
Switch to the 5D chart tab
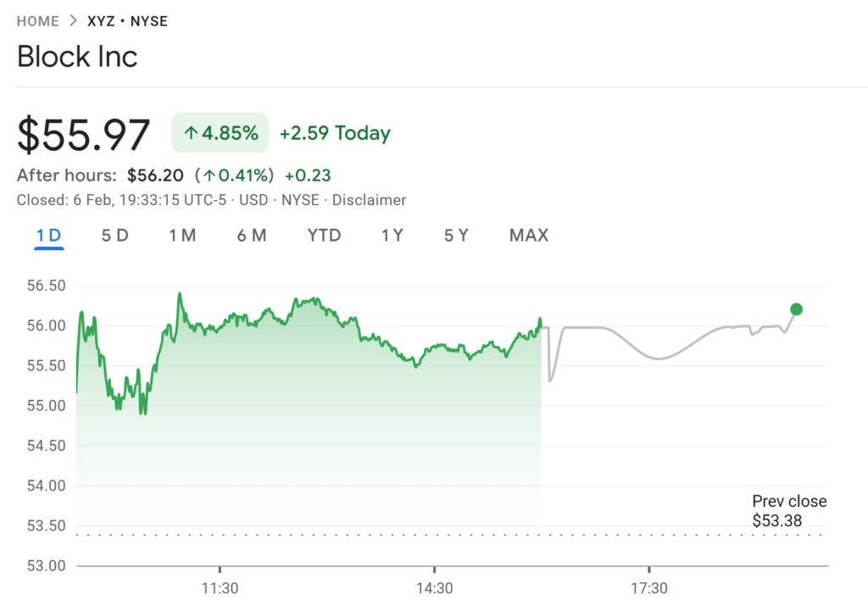[x=115, y=236]
